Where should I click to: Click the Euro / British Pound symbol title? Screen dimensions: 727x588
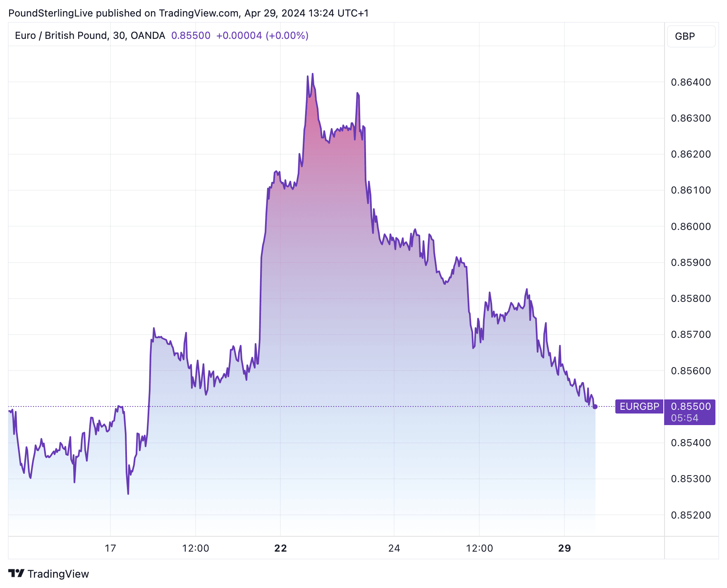point(90,36)
